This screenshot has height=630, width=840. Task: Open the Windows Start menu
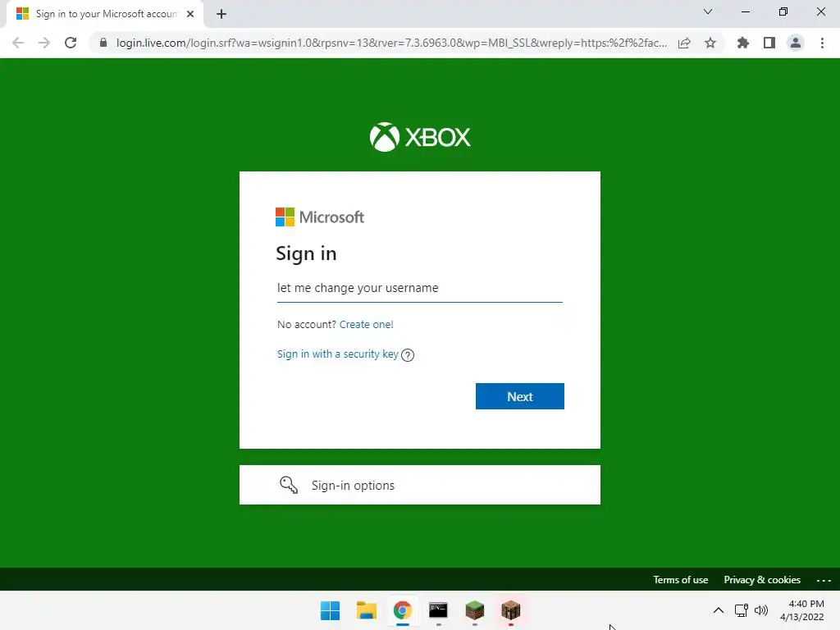[x=330, y=610]
